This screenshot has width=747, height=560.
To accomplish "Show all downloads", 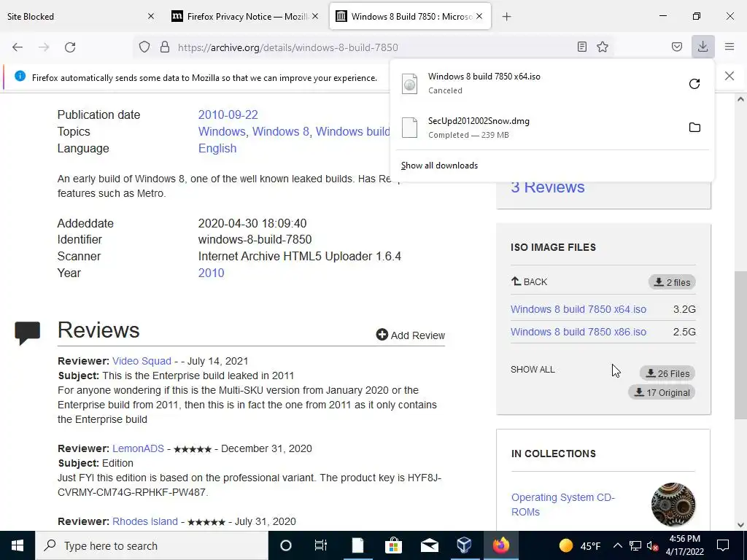I will point(439,166).
